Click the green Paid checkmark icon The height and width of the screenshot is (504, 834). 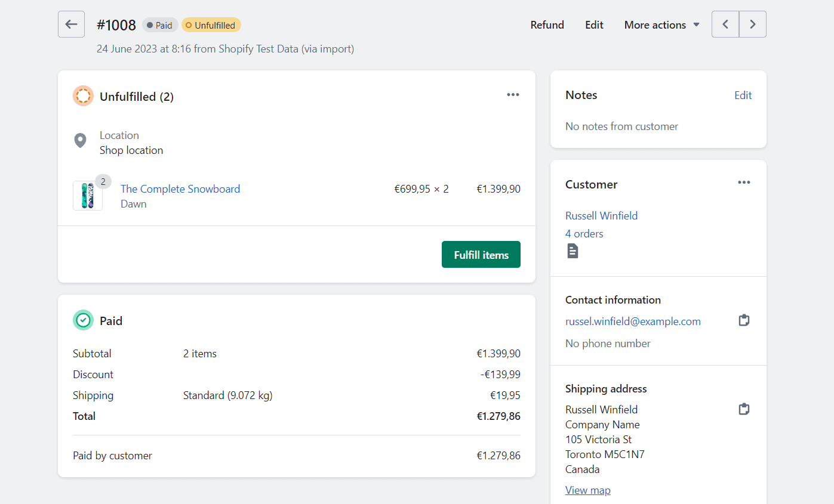(83, 320)
